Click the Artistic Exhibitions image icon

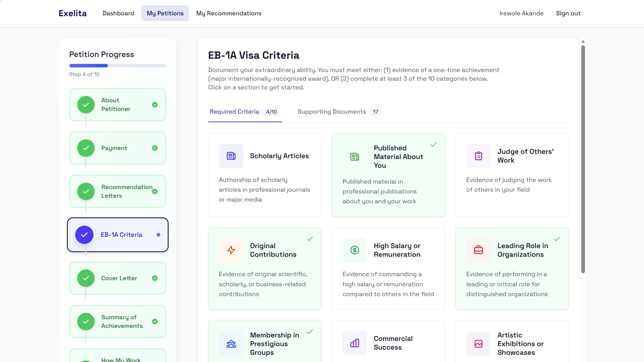(x=478, y=344)
